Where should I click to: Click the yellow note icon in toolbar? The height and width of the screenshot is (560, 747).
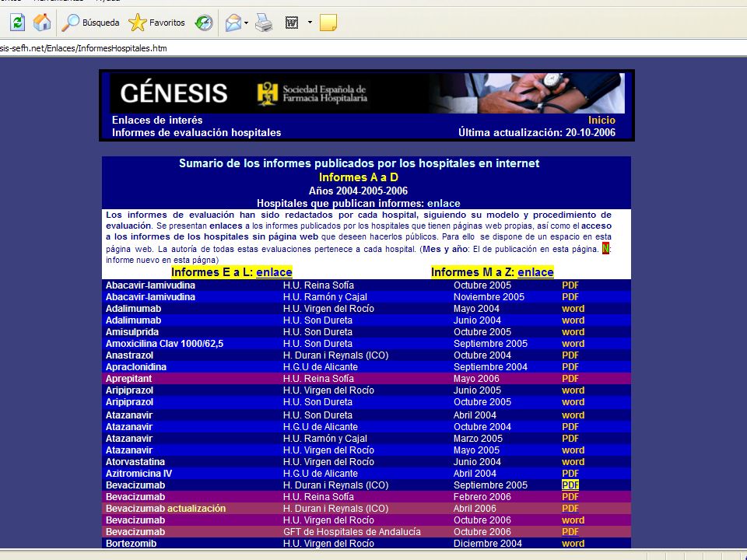[328, 23]
